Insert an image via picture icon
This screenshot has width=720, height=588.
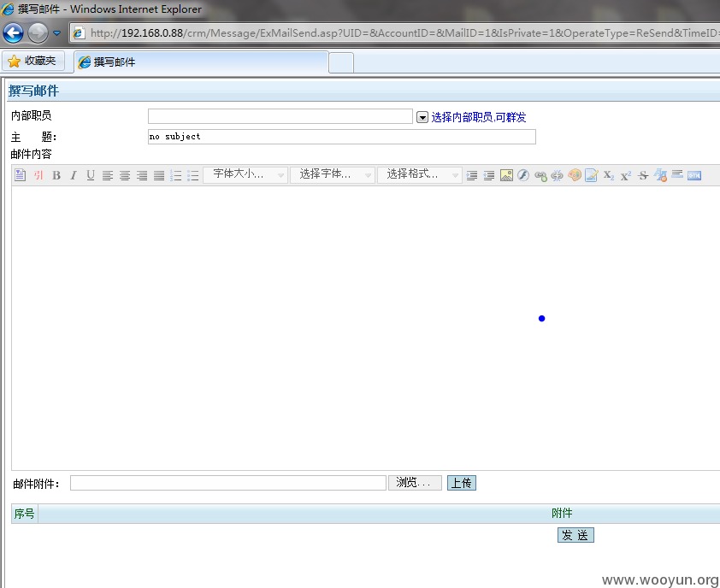pos(506,175)
